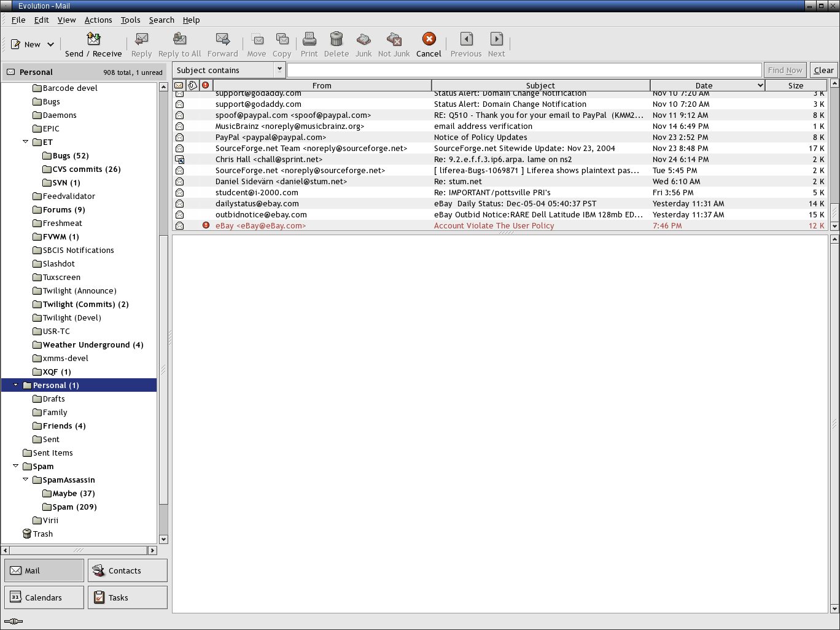Open the MusicBrainz email address verification message

coord(500,126)
